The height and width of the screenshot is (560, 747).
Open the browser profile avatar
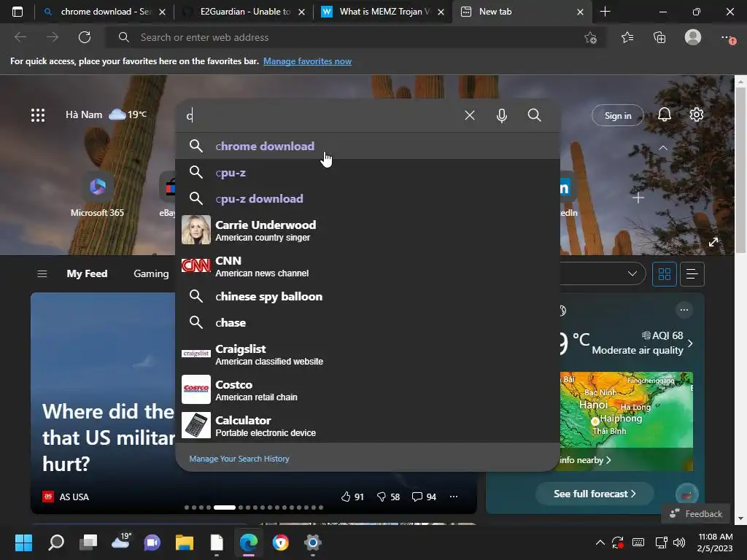(693, 37)
